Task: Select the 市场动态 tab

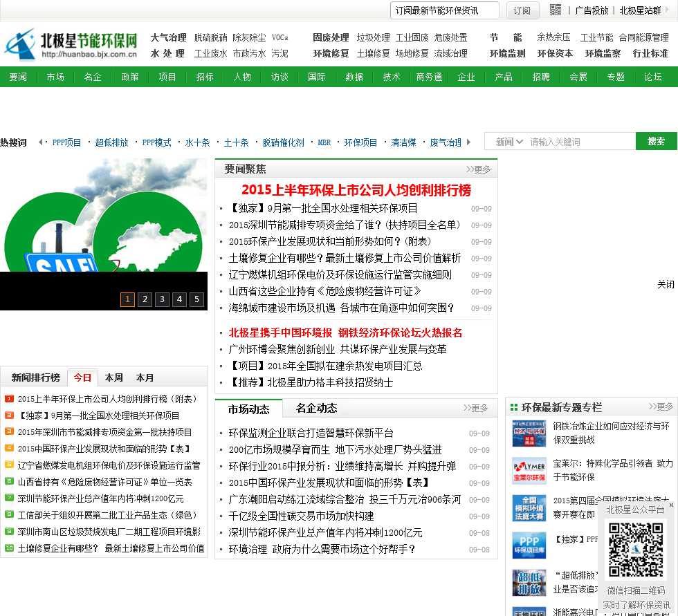Action: coord(248,409)
